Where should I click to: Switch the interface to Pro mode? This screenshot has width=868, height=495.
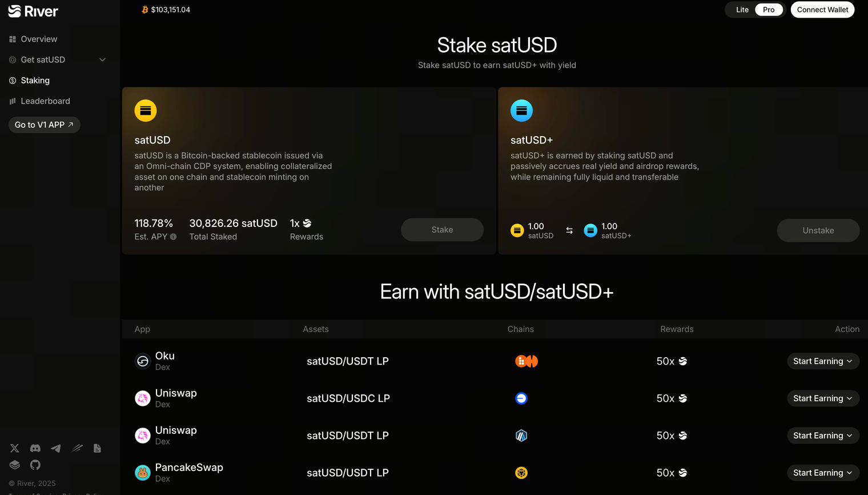pyautogui.click(x=769, y=9)
